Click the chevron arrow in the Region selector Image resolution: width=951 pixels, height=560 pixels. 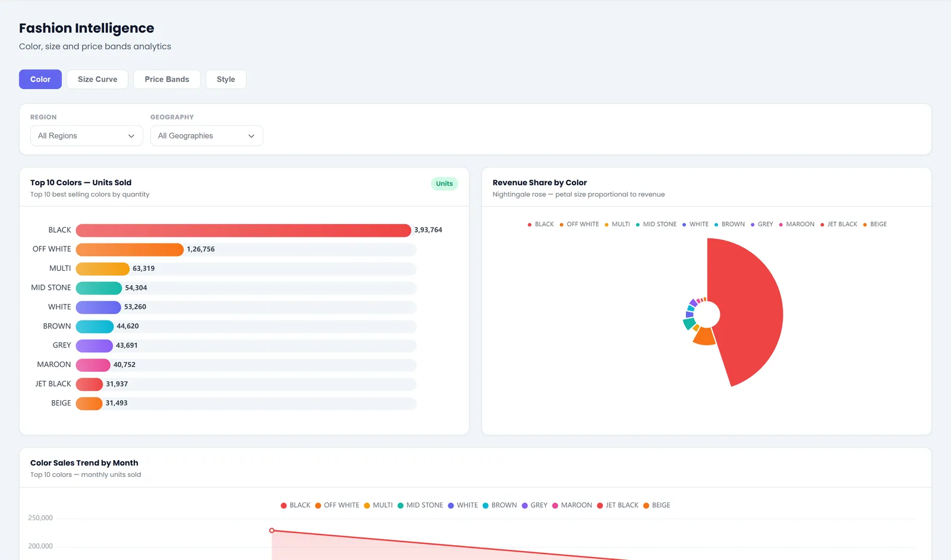point(131,136)
